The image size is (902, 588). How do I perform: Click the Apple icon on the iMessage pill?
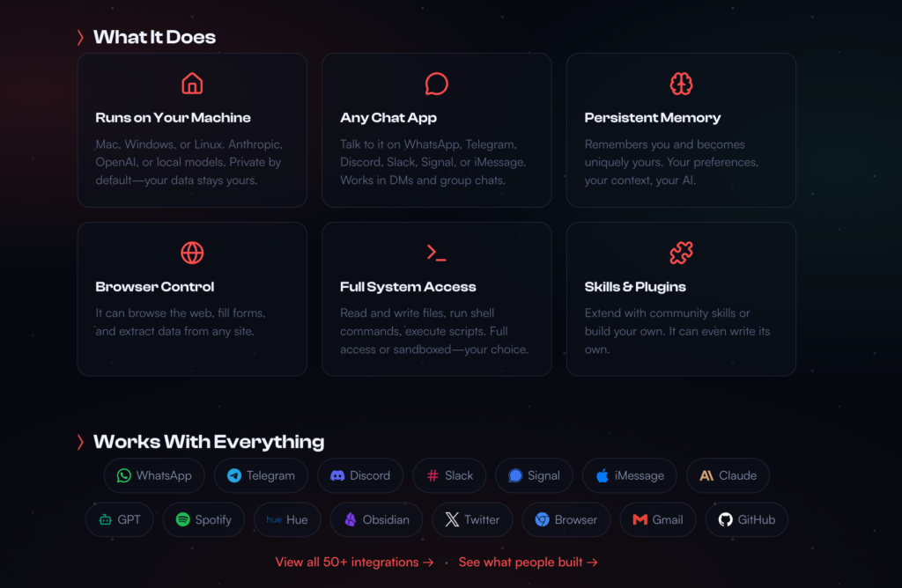602,475
